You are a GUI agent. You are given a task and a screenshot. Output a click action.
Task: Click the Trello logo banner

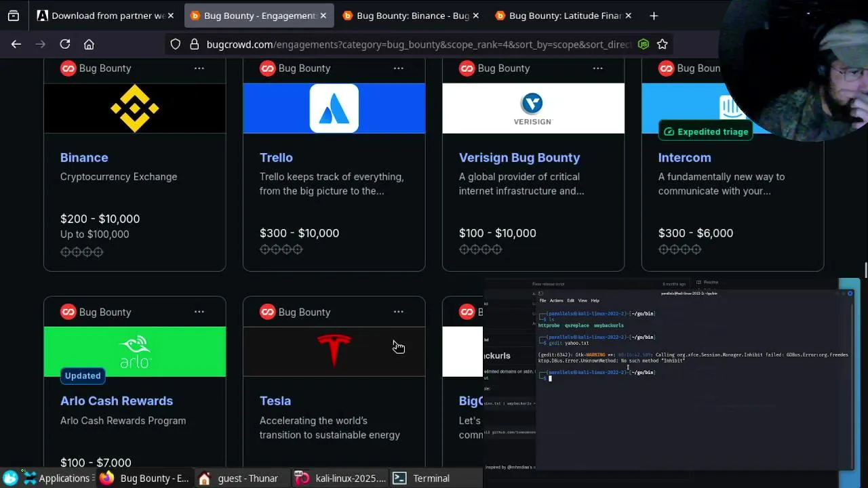click(334, 108)
